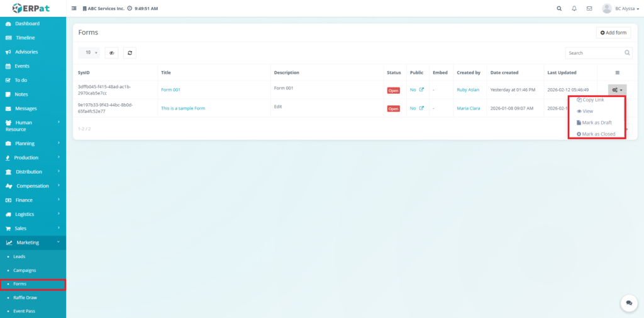Click the hamburger sidebar toggle icon

coord(74,9)
